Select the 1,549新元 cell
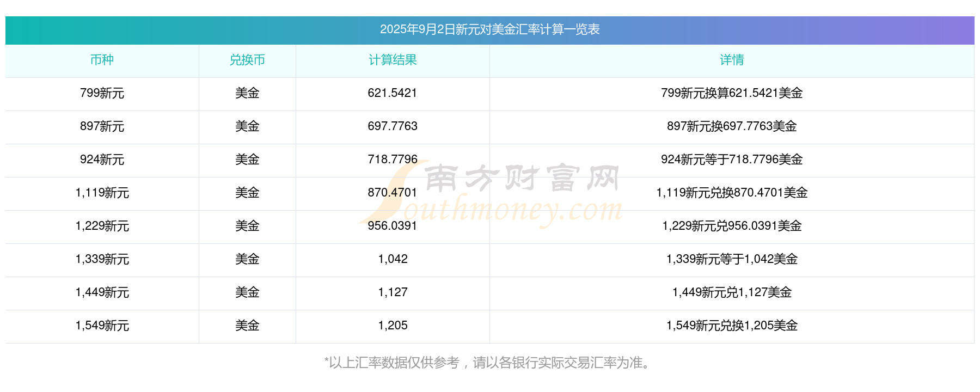This screenshot has width=980, height=392. (x=102, y=326)
